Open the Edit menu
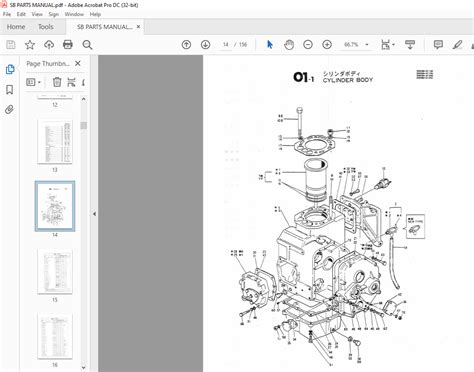This screenshot has height=372, width=474. (21, 14)
